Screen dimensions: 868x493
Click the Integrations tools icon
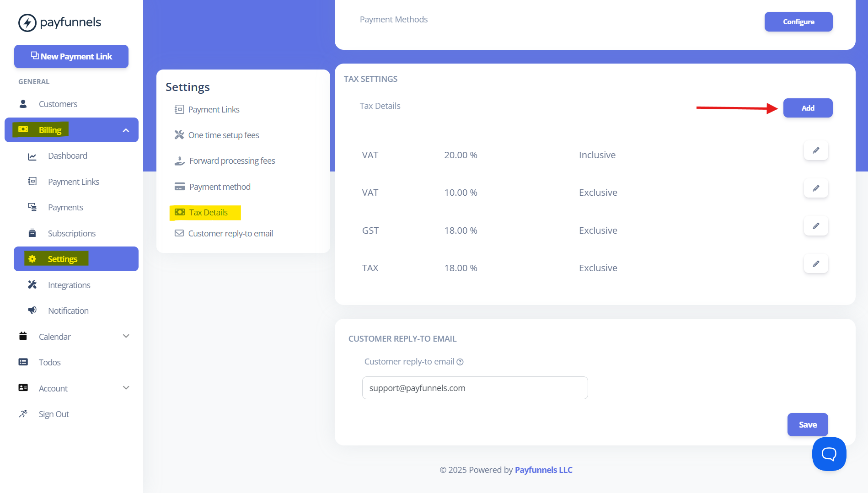[x=32, y=285]
